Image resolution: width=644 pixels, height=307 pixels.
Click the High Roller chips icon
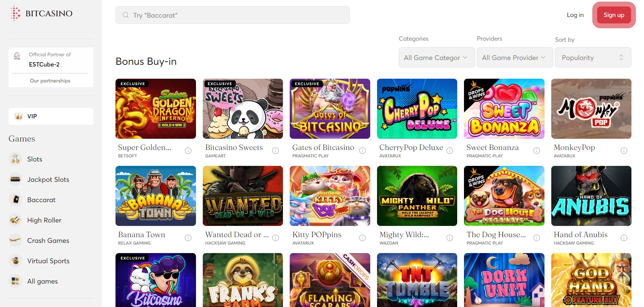tap(15, 220)
